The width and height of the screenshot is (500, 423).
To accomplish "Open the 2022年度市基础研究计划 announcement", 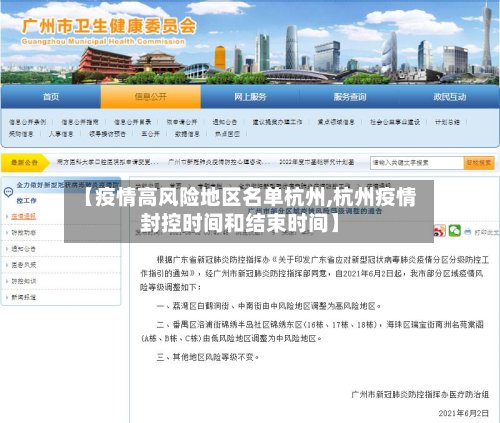I will [x=317, y=162].
